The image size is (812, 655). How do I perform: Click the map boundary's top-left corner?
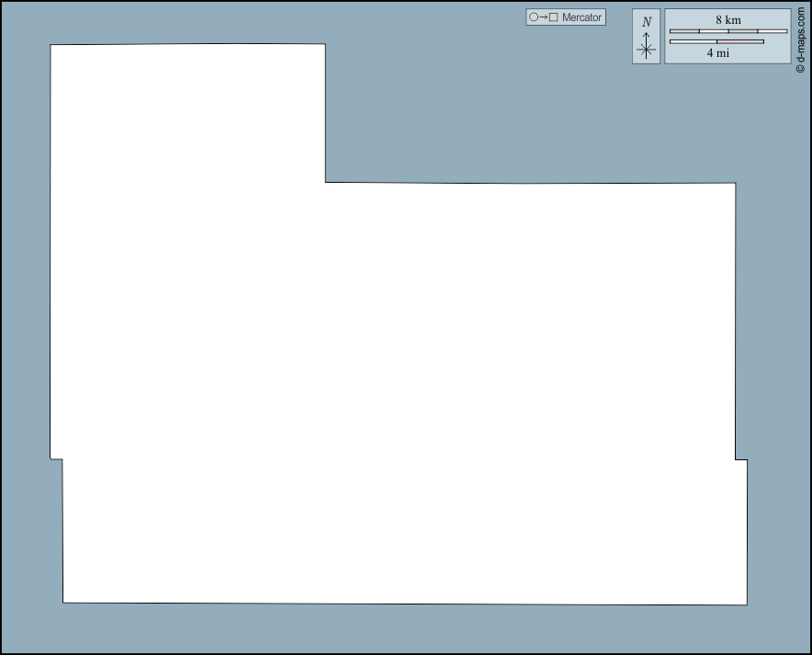tap(51, 45)
